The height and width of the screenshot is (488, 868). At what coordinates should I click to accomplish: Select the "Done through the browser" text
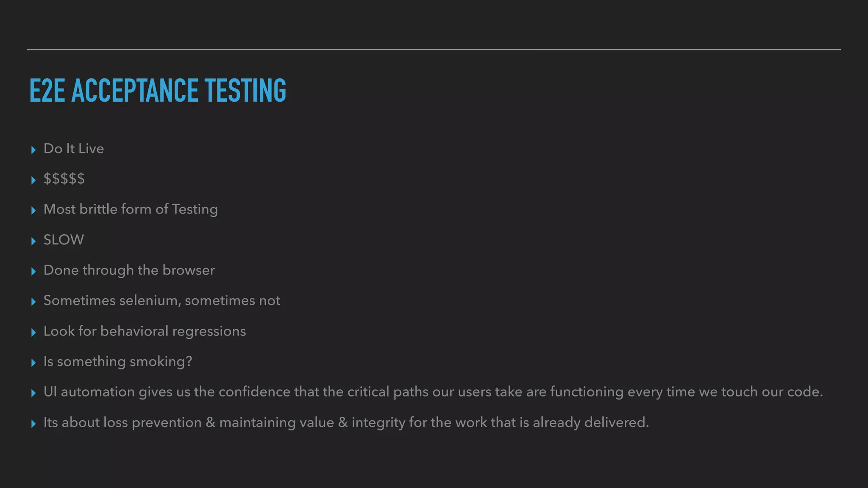[x=129, y=270]
